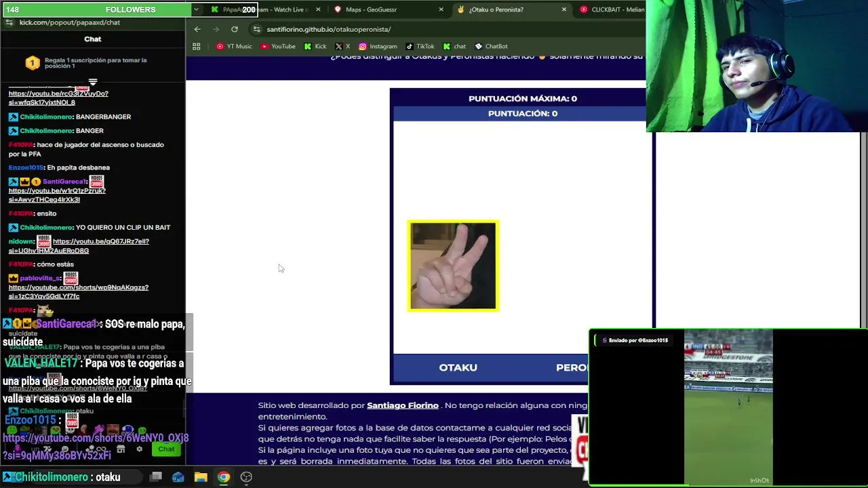Open the Kick bookmark
This screenshot has height=488, width=868.
[x=315, y=46]
